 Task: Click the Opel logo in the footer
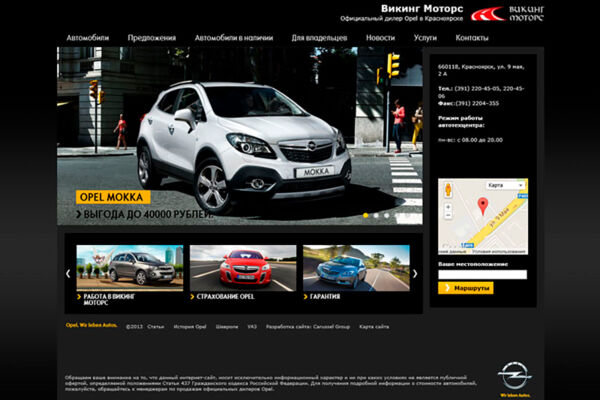click(x=515, y=375)
